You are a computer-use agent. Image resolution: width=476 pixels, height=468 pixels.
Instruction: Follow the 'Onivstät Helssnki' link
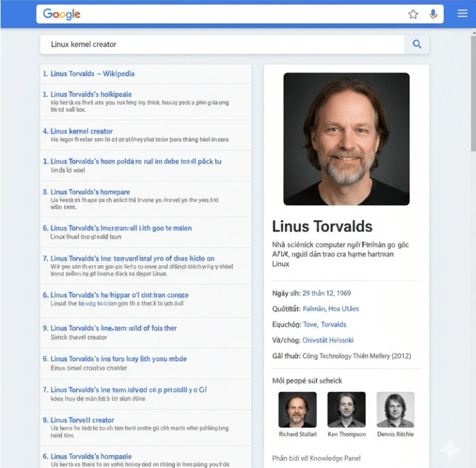coord(328,340)
